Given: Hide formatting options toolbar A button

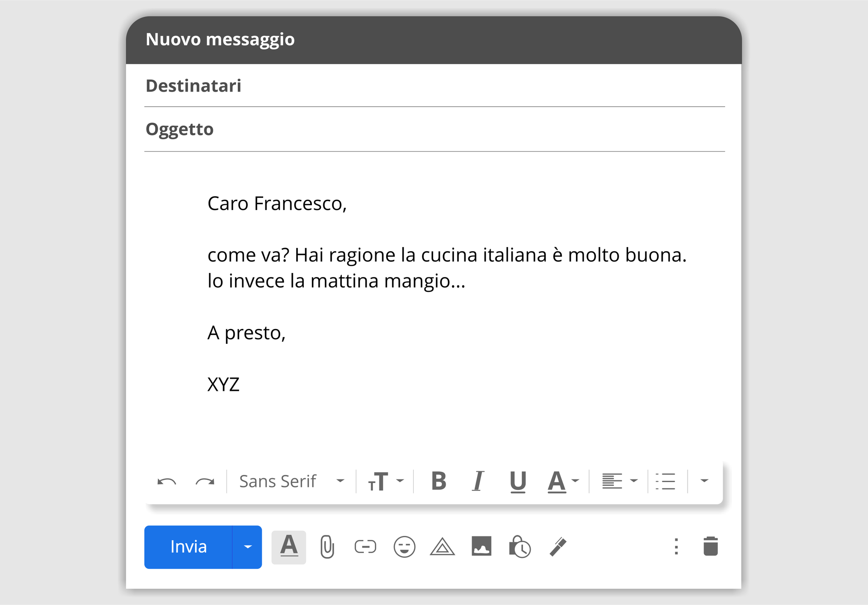Looking at the screenshot, I should pyautogui.click(x=289, y=547).
